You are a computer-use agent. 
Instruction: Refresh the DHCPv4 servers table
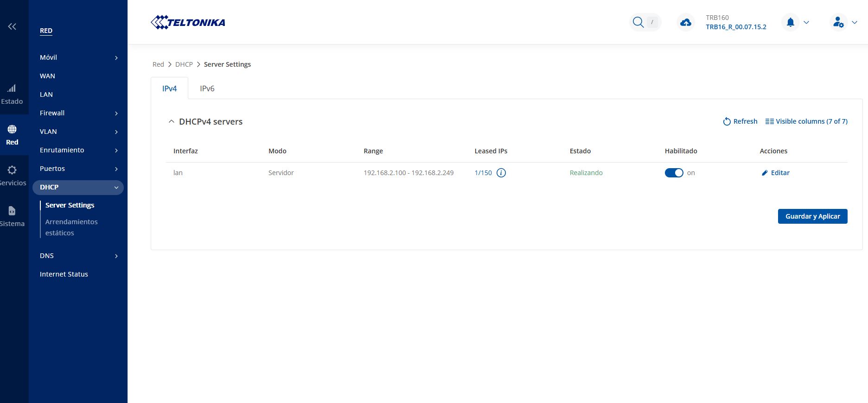point(740,121)
